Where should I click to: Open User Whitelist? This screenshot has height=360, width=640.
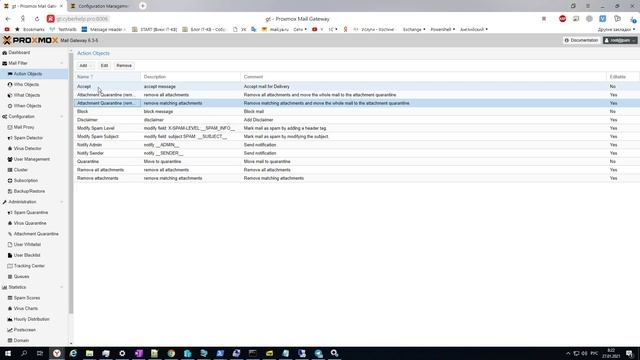(27, 244)
